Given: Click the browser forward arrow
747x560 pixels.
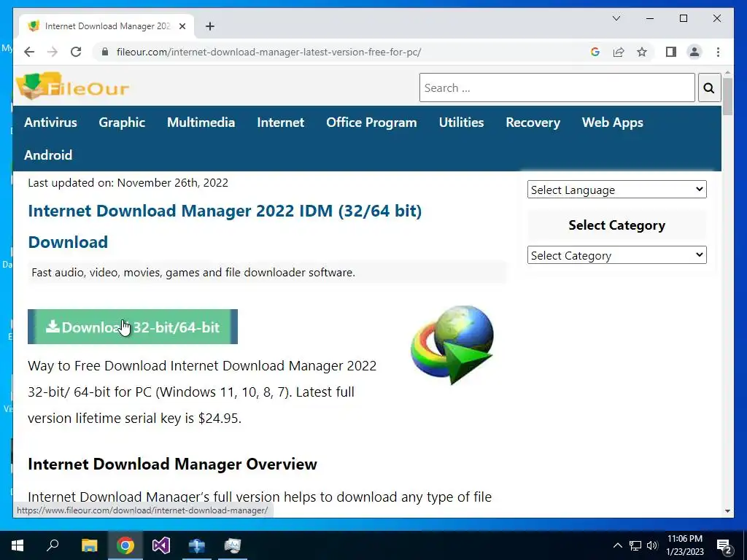Looking at the screenshot, I should pos(53,52).
